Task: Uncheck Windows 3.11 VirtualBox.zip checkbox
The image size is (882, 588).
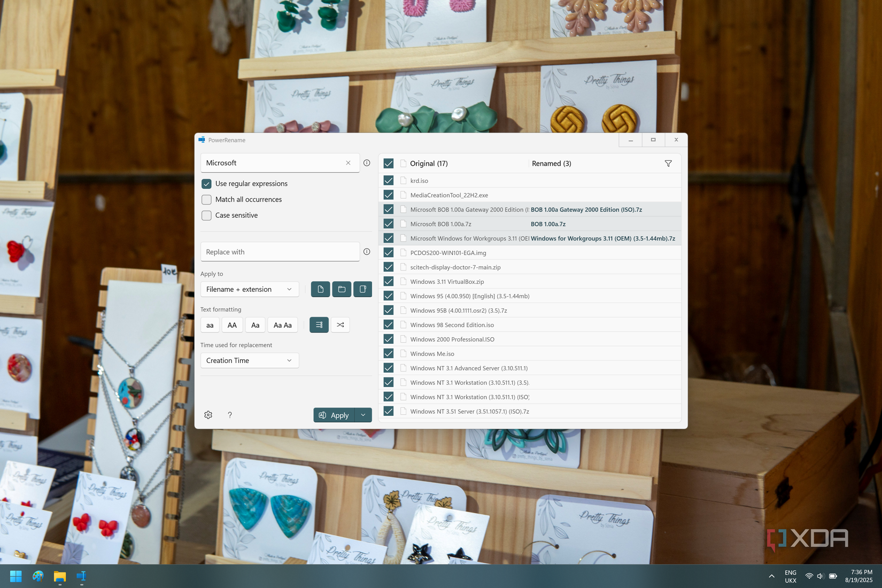Action: click(389, 282)
